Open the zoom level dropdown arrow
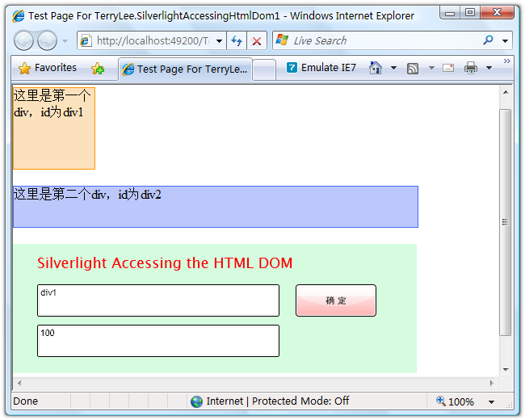Screen dimensions: 525x420 coord(491,401)
